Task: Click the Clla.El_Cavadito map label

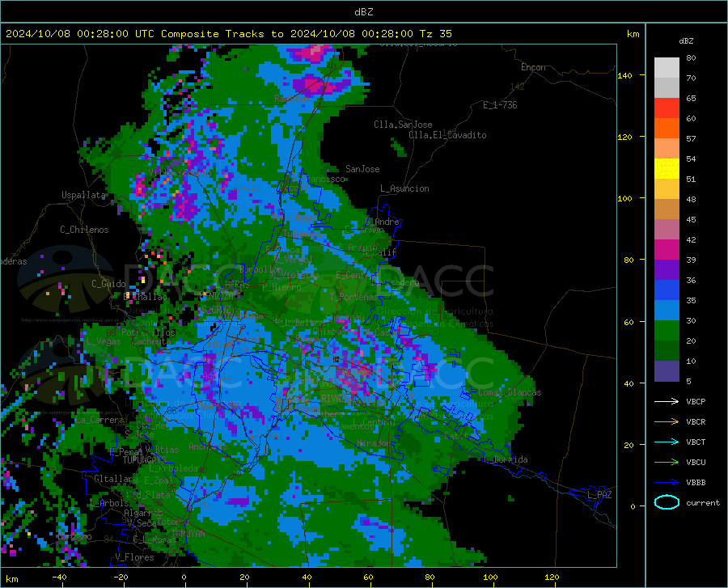Action: (x=447, y=135)
